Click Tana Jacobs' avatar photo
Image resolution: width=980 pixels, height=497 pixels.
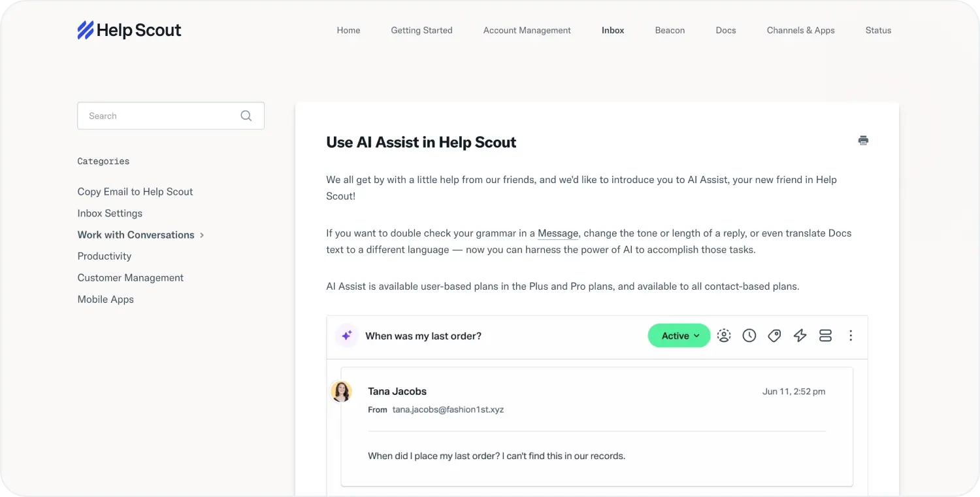point(342,391)
